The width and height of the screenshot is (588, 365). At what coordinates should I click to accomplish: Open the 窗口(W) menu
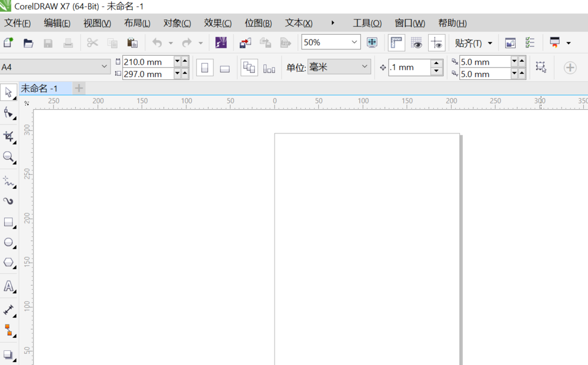tap(410, 23)
